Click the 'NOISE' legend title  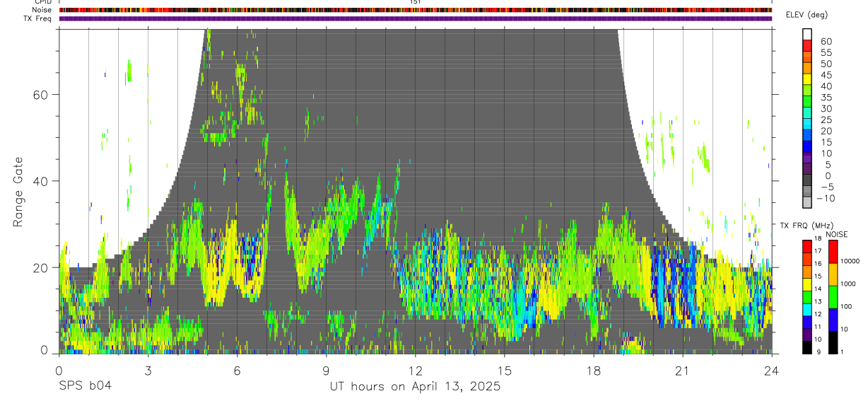836,234
